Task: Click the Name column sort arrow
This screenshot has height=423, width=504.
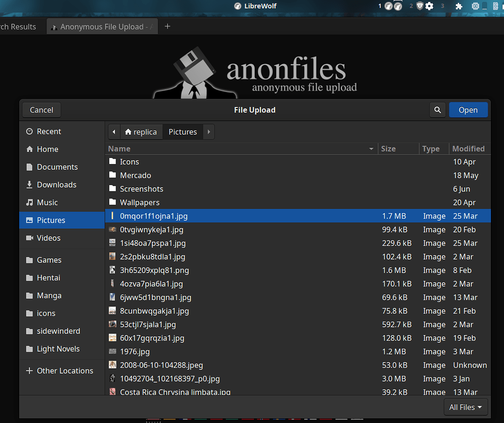Action: pos(372,149)
